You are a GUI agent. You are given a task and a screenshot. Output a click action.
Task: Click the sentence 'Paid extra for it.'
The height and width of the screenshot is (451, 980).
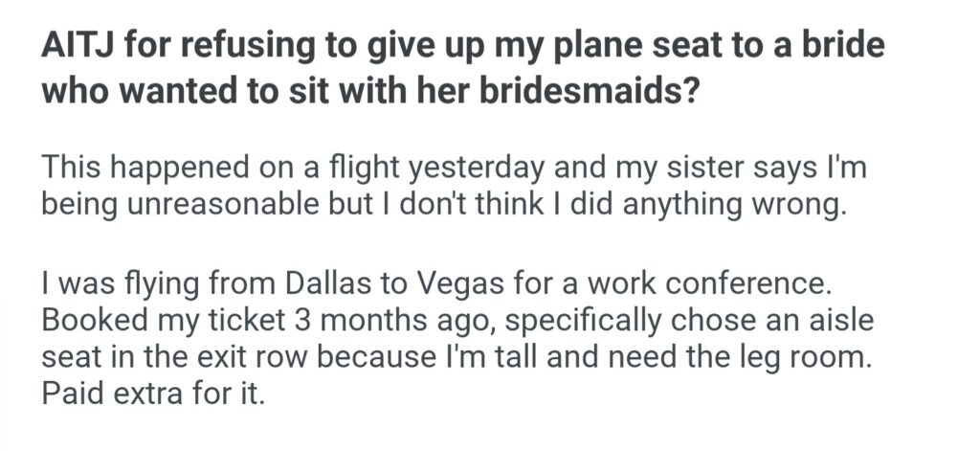point(151,393)
